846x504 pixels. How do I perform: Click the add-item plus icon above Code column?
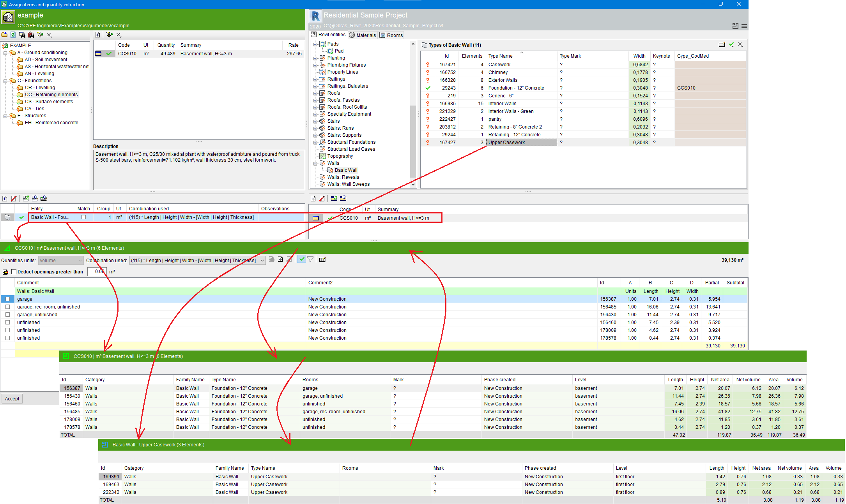point(97,35)
